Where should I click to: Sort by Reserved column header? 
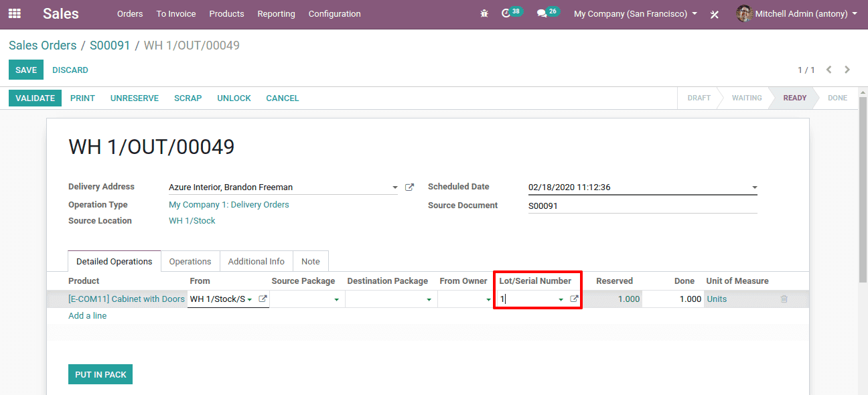[614, 281]
